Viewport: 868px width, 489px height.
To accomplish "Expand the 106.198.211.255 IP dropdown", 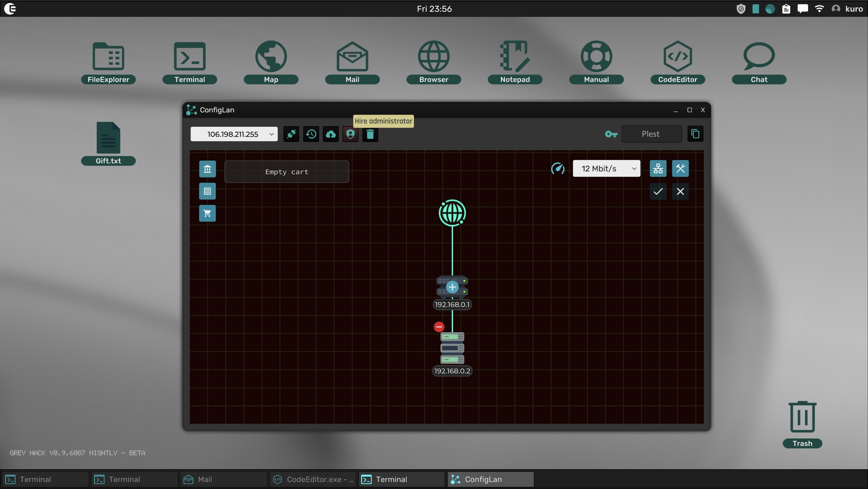I will point(234,134).
